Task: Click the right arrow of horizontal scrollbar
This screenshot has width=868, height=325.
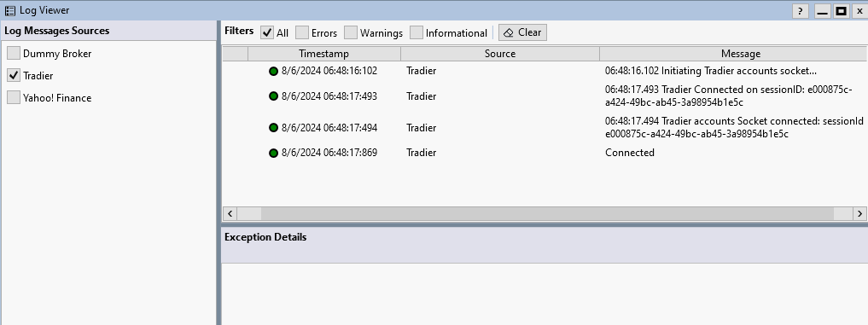Action: (x=859, y=213)
